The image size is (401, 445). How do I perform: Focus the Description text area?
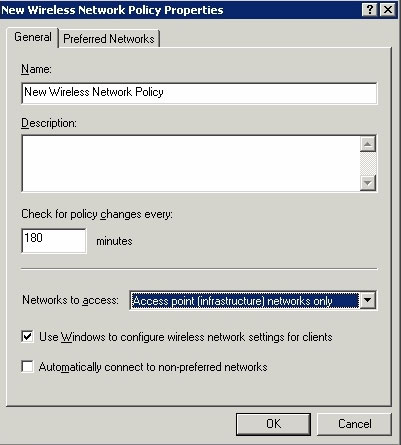tap(191, 163)
